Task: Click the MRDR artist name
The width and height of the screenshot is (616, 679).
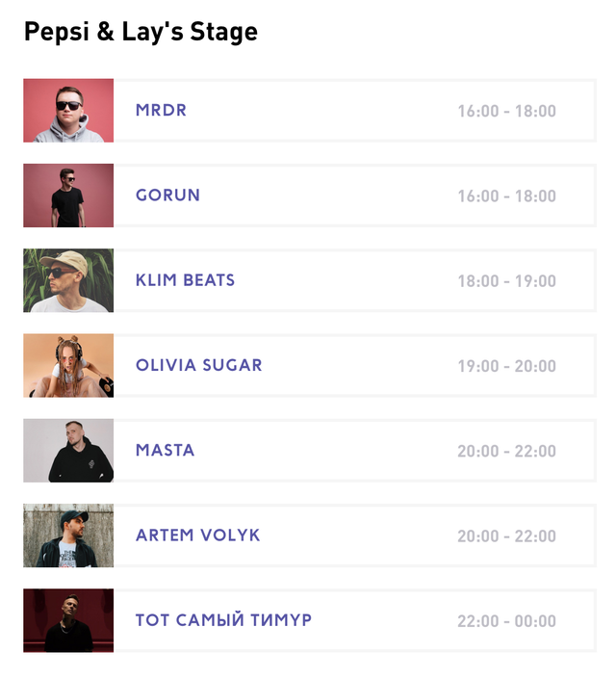Action: (x=161, y=111)
